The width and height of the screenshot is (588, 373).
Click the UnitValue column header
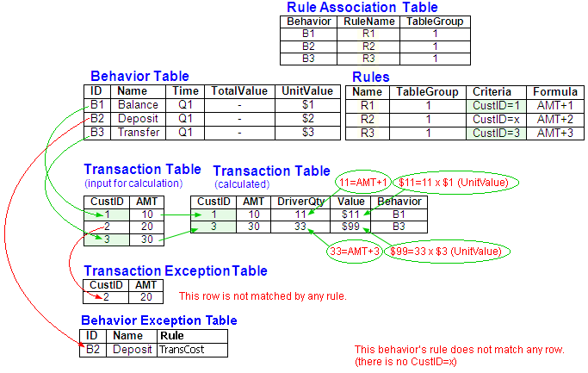click(x=307, y=91)
